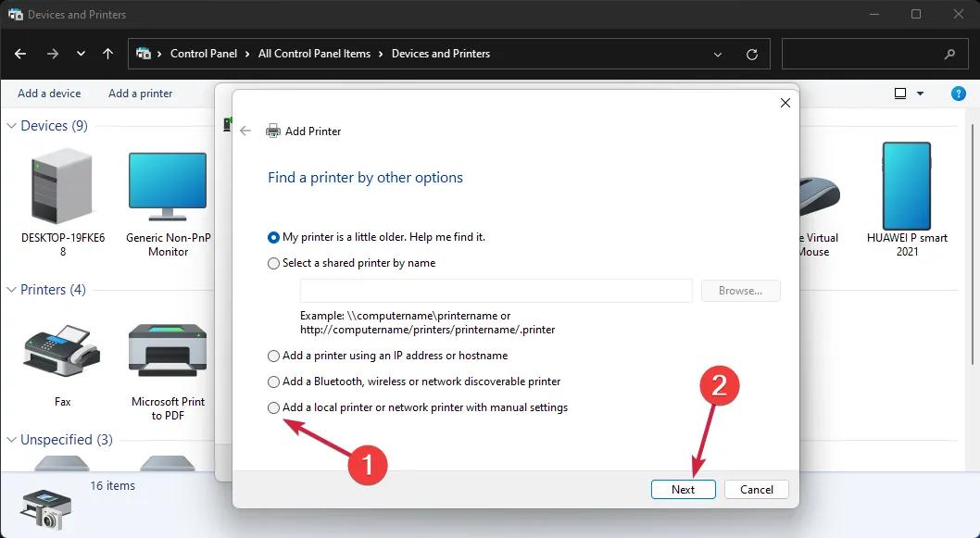Click 'Add a printer' in command bar

pyautogui.click(x=140, y=94)
